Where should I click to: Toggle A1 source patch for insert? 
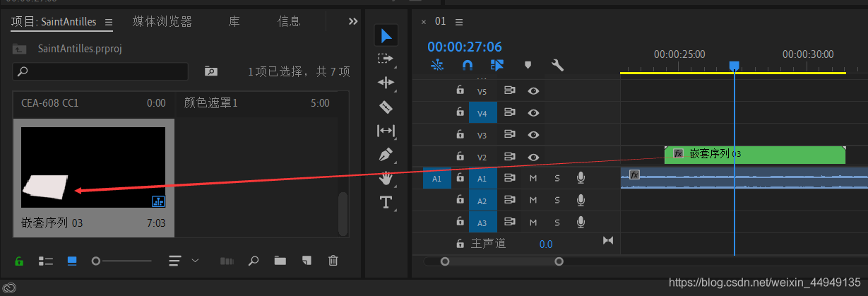tap(436, 179)
